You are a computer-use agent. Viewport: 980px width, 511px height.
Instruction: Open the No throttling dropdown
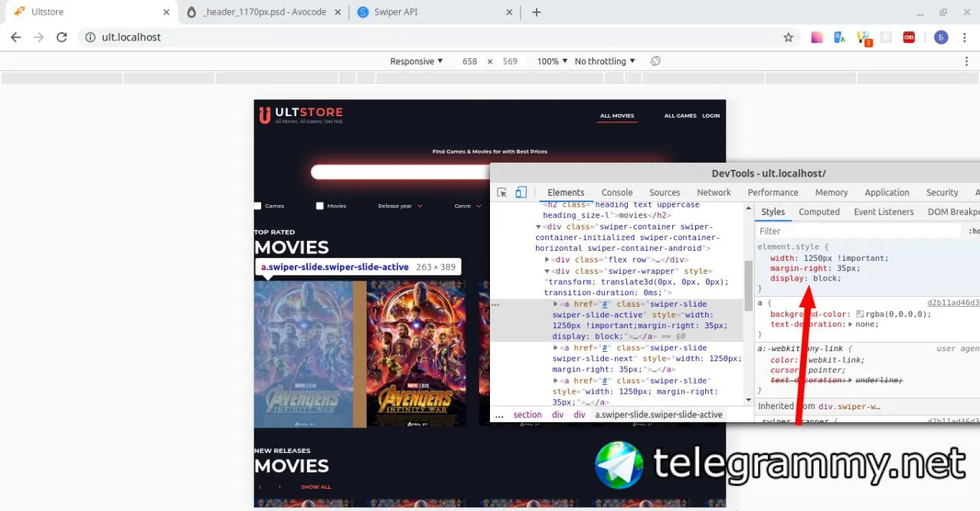click(605, 61)
